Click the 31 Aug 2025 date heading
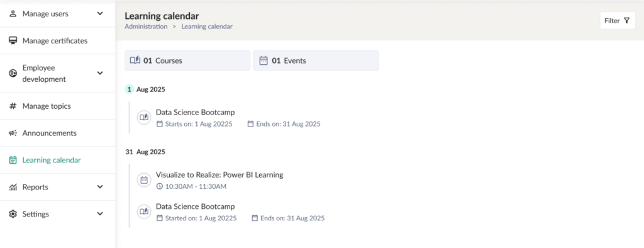This screenshot has width=644, height=248. [x=145, y=152]
